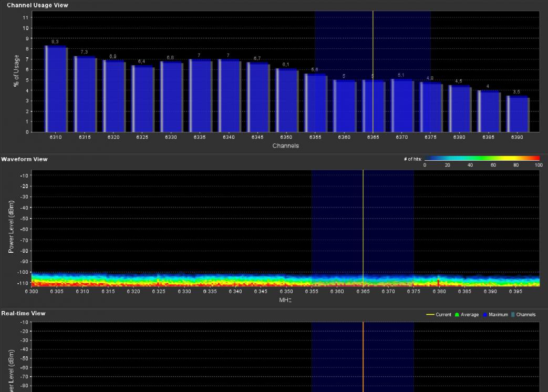Click the '6 395' frequency tick in Waveform View
This screenshot has height=392, width=548.
pyautogui.click(x=515, y=292)
